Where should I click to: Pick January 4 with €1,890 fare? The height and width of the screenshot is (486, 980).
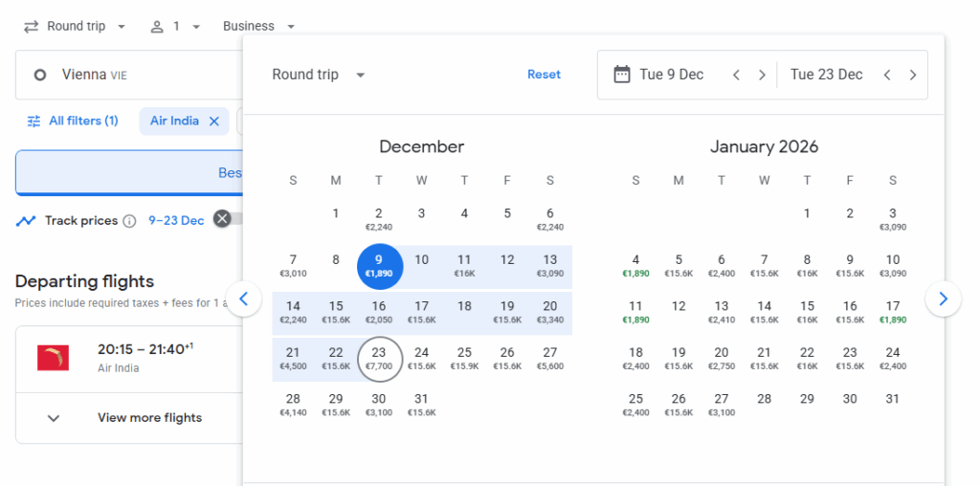click(635, 265)
